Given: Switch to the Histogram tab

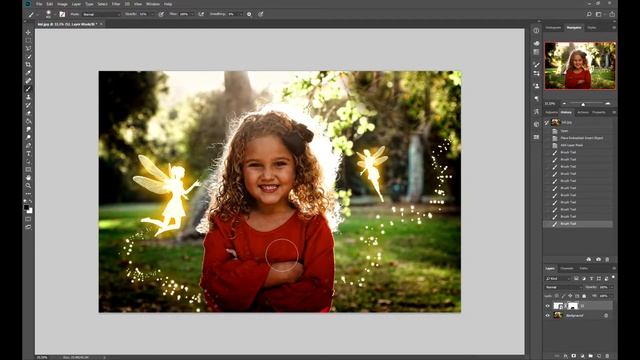Looking at the screenshot, I should (x=553, y=28).
